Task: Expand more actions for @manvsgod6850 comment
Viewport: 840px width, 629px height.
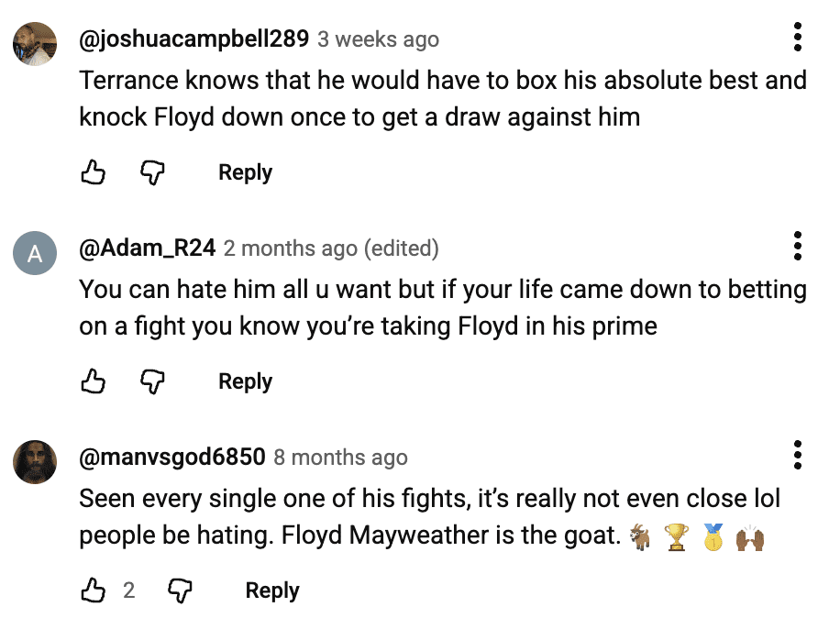Action: tap(798, 455)
